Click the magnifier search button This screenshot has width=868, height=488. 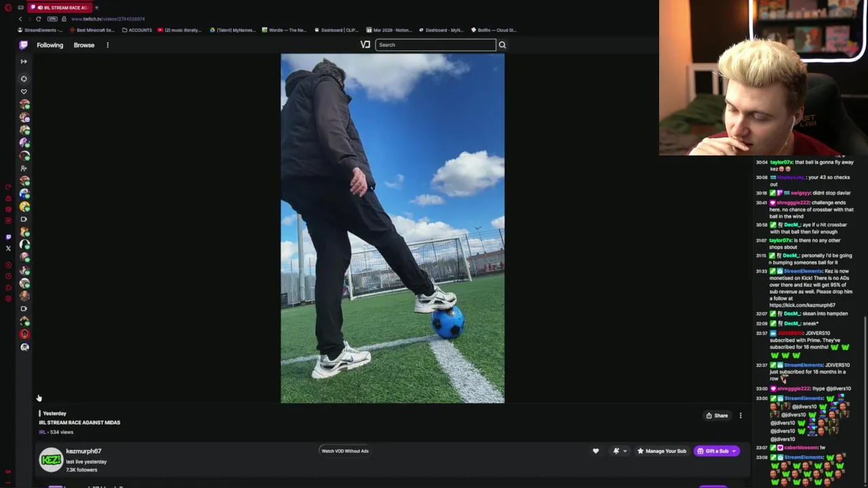502,45
